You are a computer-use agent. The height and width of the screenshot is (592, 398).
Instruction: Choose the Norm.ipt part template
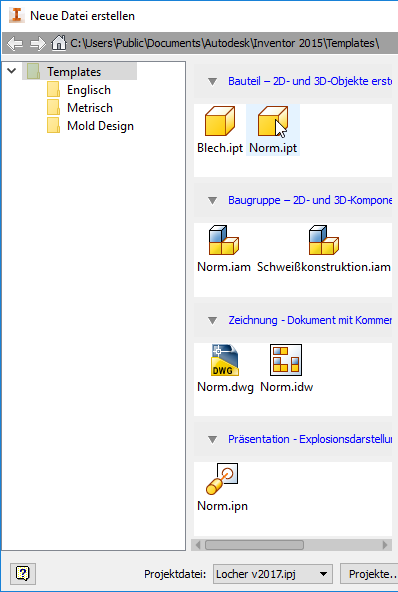click(273, 130)
